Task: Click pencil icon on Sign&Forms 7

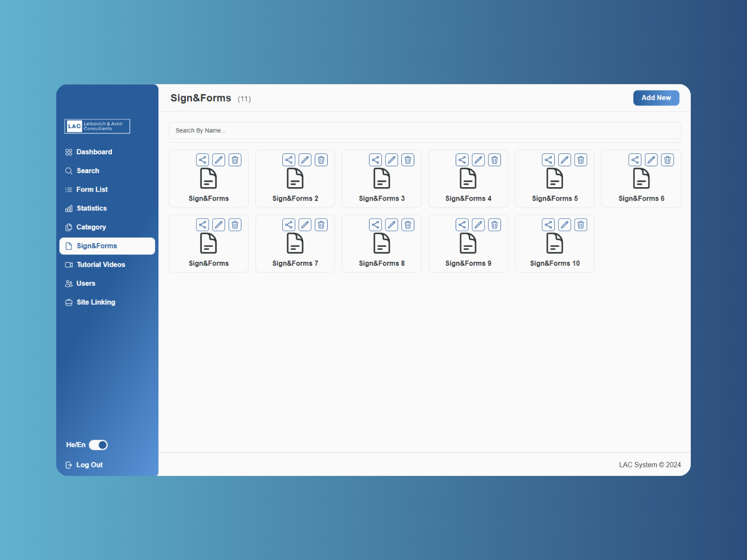Action: click(305, 225)
